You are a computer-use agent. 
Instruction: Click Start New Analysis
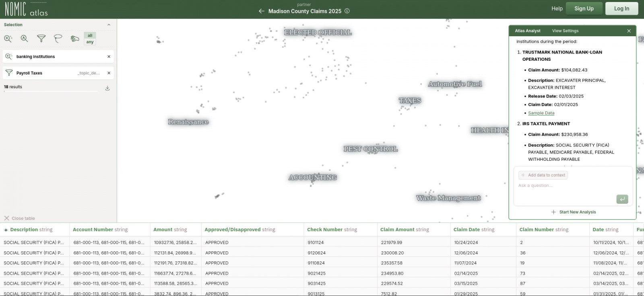point(574,212)
